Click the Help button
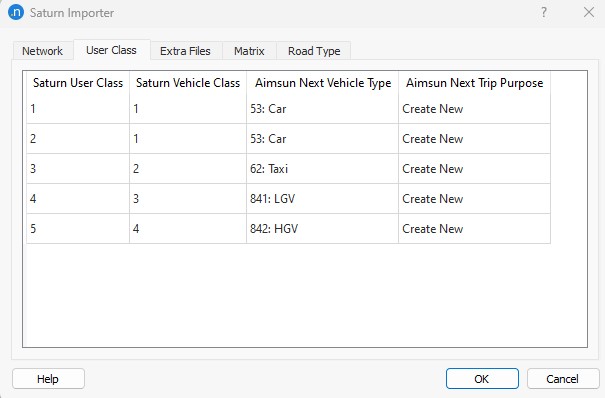The image size is (605, 398). 48,379
